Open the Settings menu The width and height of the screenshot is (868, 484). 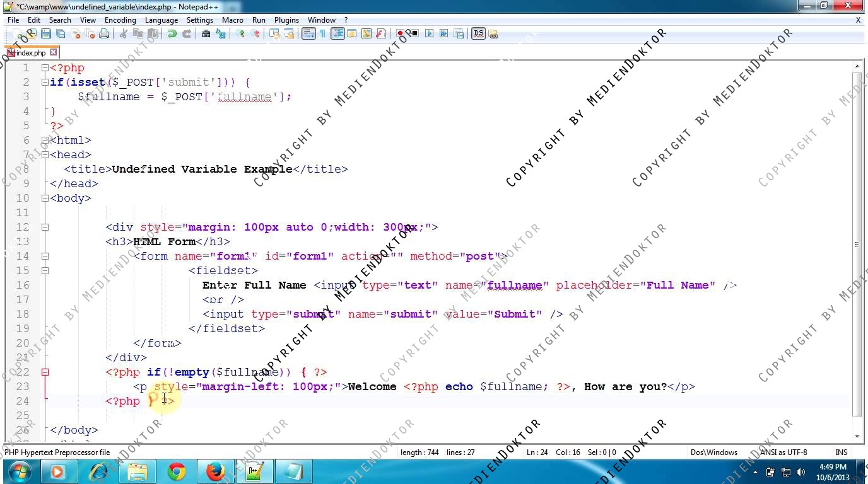pyautogui.click(x=200, y=20)
